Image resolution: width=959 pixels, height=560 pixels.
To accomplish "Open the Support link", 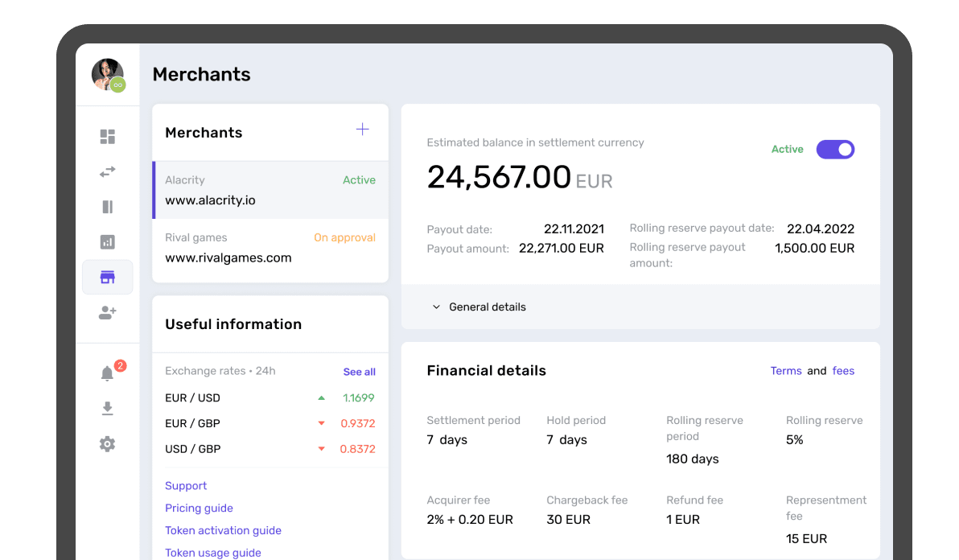I will (186, 486).
